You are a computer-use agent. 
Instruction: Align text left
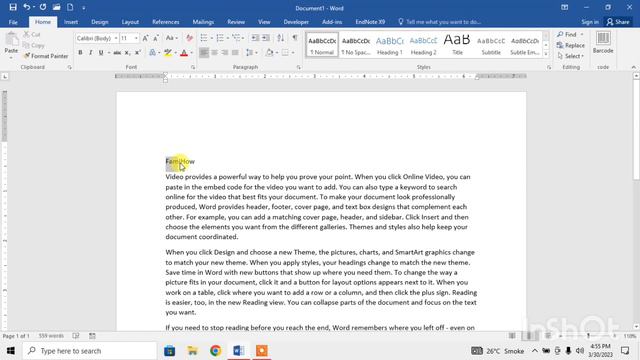(x=204, y=53)
